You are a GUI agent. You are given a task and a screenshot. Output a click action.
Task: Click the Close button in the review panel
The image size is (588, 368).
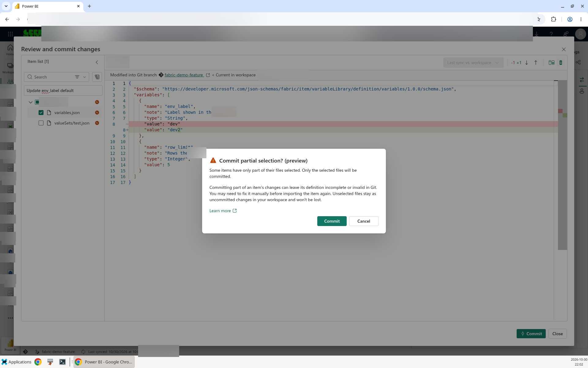pos(557,334)
